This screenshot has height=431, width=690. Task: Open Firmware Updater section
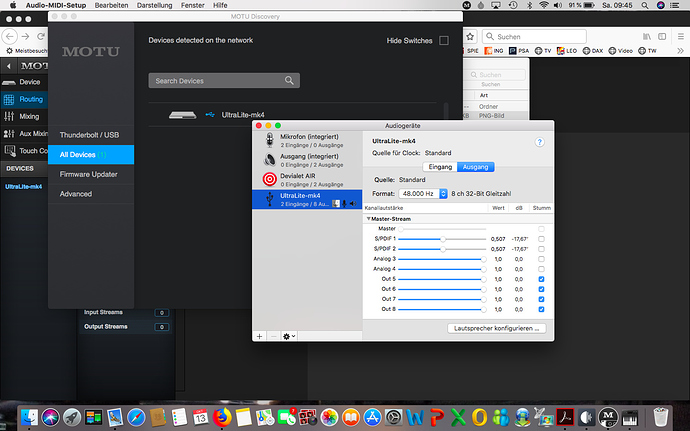pos(91,174)
